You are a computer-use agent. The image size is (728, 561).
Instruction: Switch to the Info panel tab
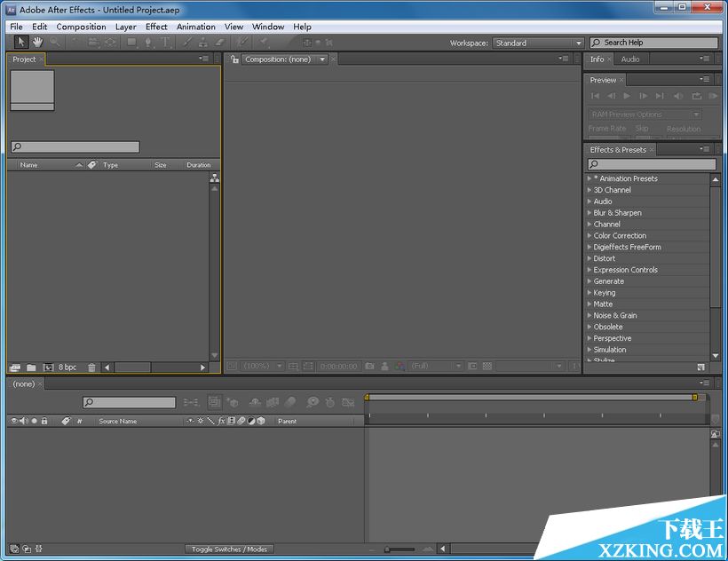597,59
